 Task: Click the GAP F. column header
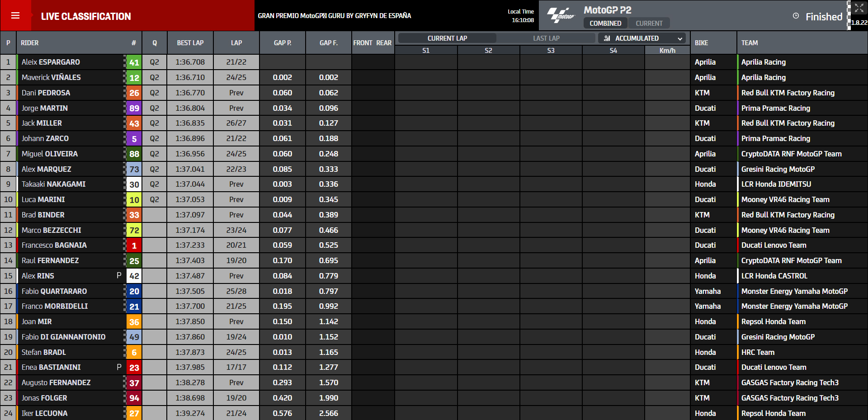[329, 43]
